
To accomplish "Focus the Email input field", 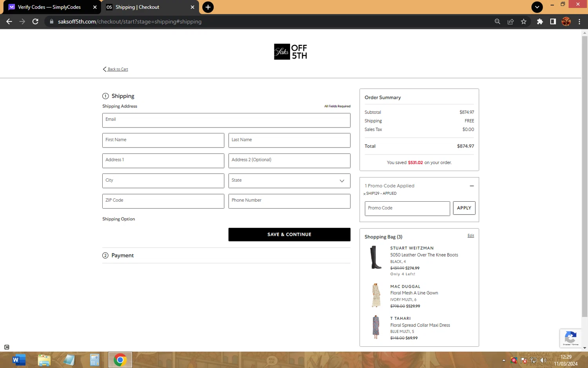I will pos(226,120).
